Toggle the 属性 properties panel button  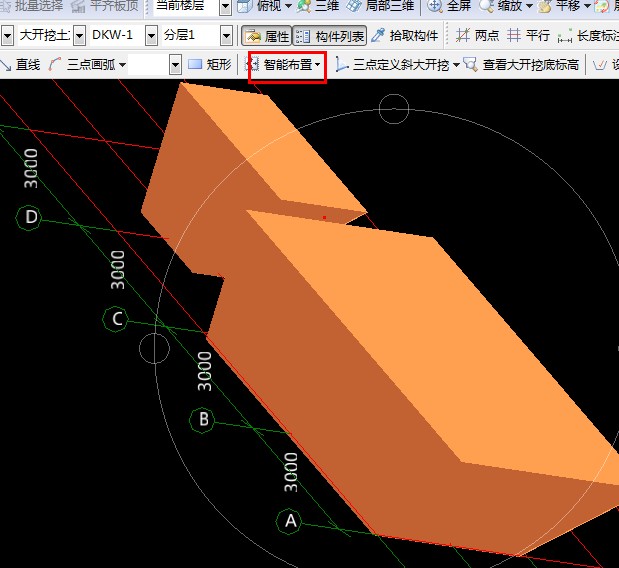(x=266, y=36)
